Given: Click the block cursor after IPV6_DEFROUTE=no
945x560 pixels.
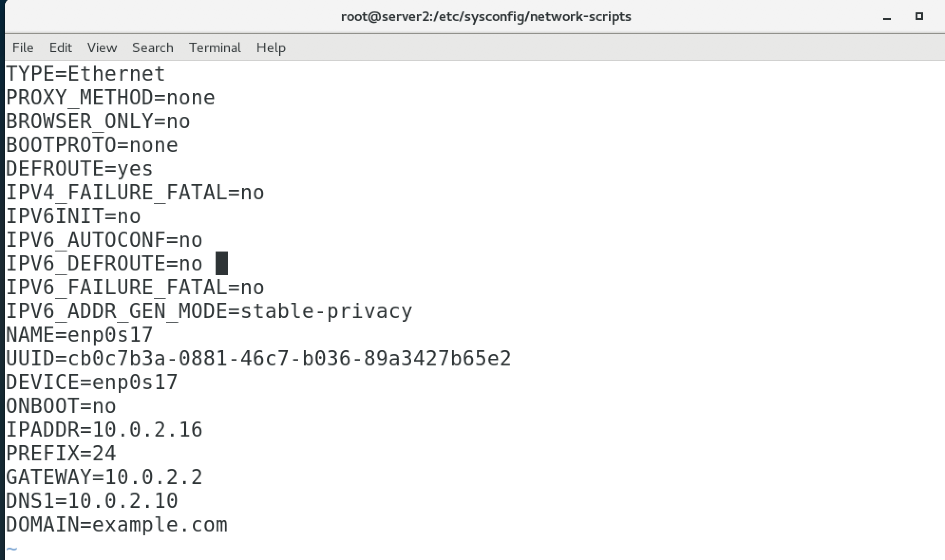Looking at the screenshot, I should coord(222,263).
